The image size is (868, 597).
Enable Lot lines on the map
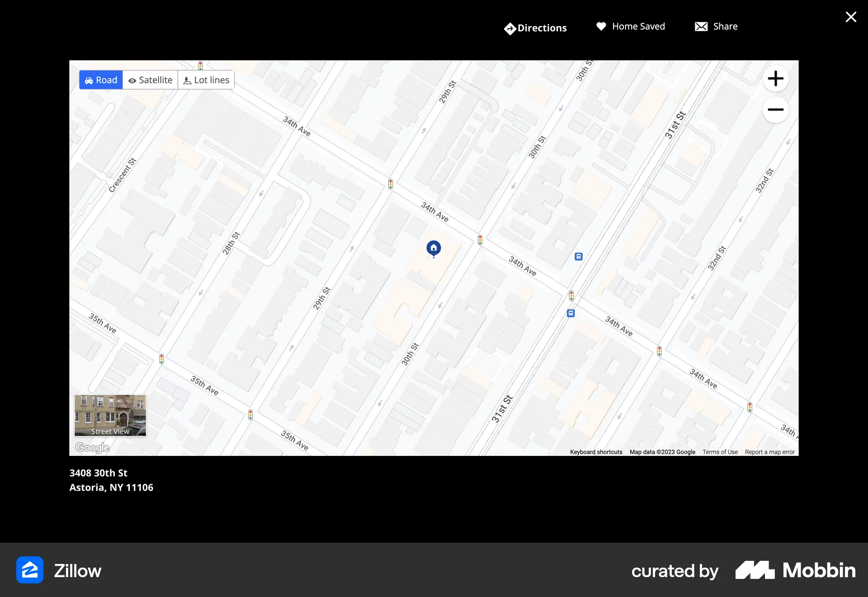click(x=206, y=80)
